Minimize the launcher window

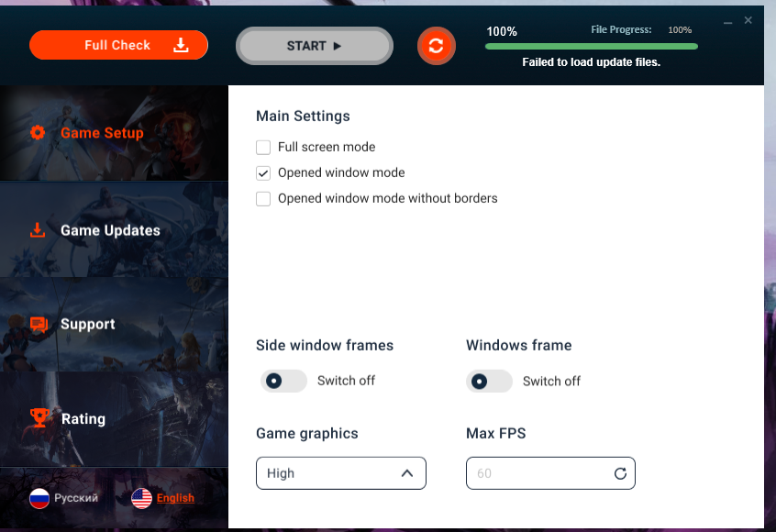pyautogui.click(x=727, y=22)
